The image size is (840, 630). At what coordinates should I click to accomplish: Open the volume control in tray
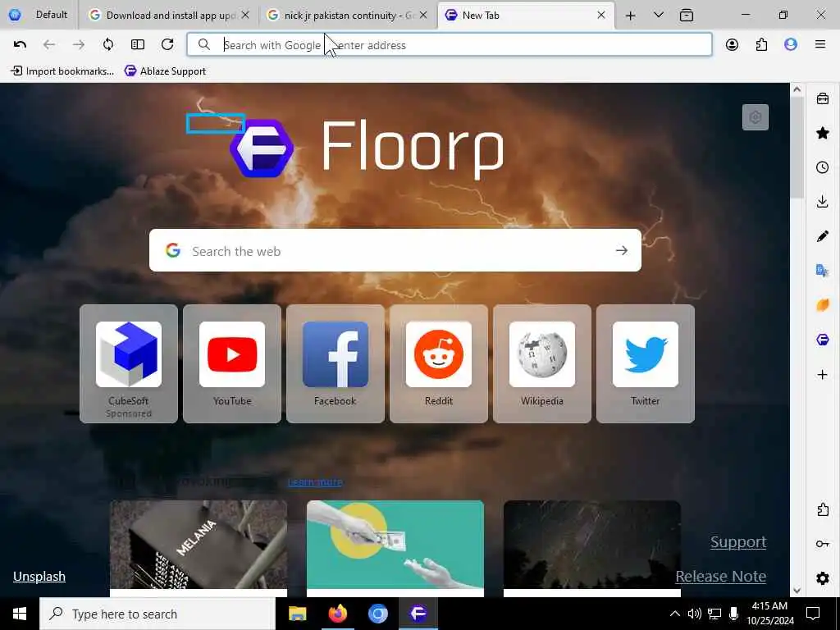[x=694, y=614]
